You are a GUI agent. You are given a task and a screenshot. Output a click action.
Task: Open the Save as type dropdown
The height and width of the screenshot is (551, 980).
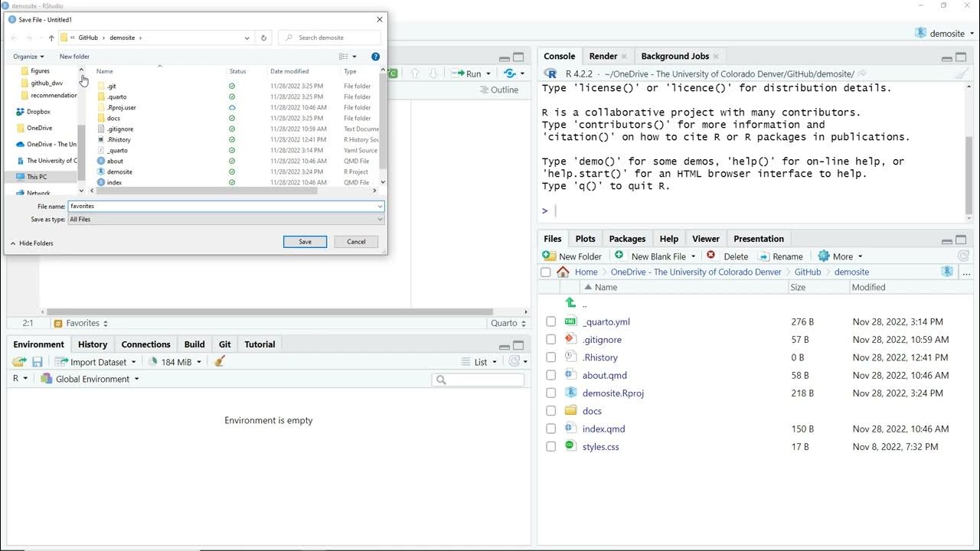(x=226, y=219)
